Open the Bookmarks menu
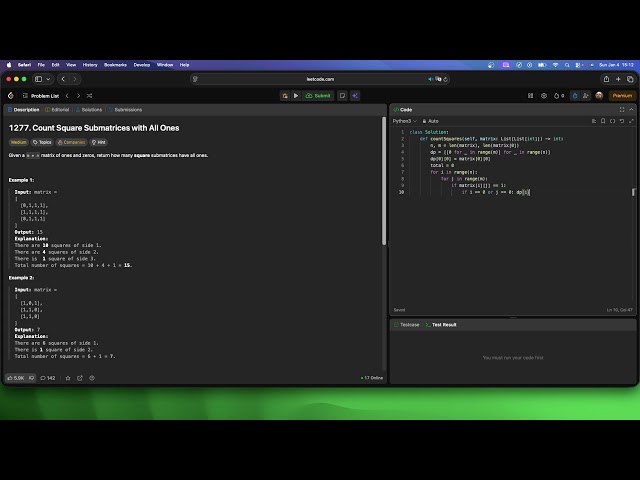 [116, 65]
